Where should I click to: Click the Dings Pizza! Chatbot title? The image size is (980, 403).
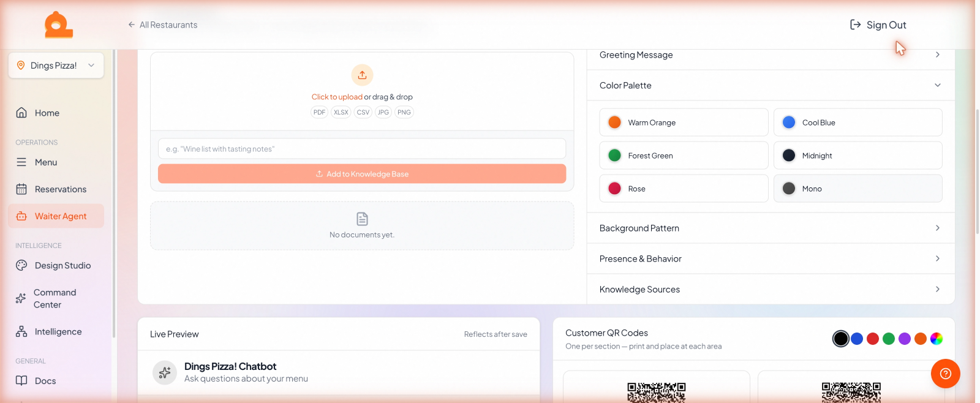230,366
